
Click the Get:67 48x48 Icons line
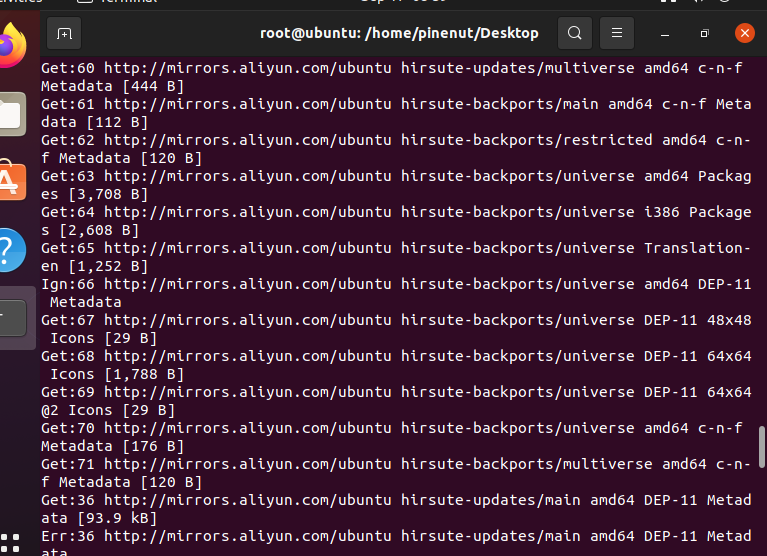396,320
